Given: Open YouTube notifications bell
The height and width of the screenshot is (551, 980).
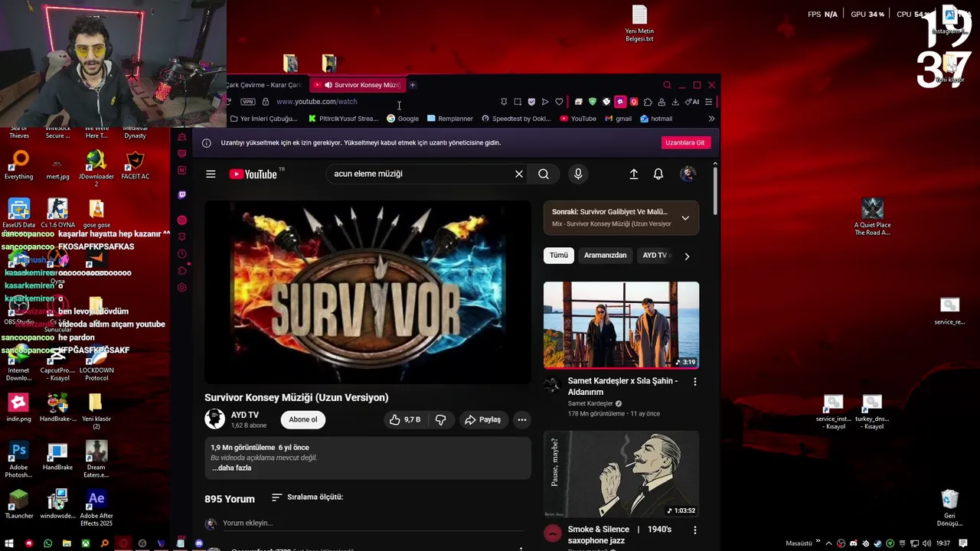Looking at the screenshot, I should click(x=658, y=174).
